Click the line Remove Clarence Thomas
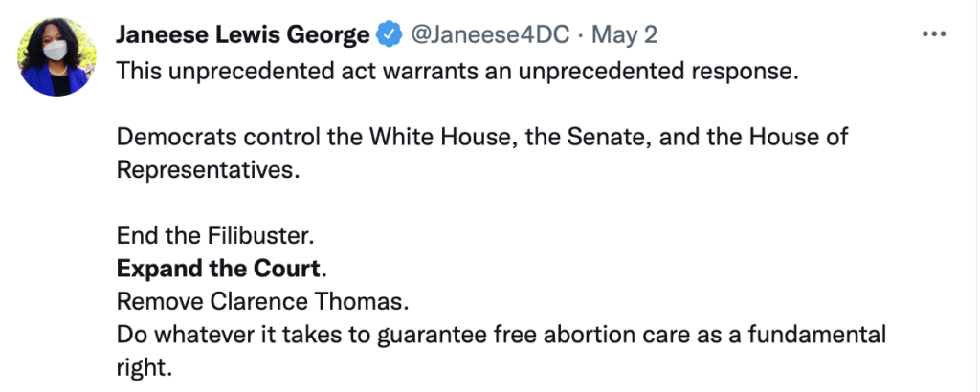This screenshot has width=980, height=392. [262, 302]
